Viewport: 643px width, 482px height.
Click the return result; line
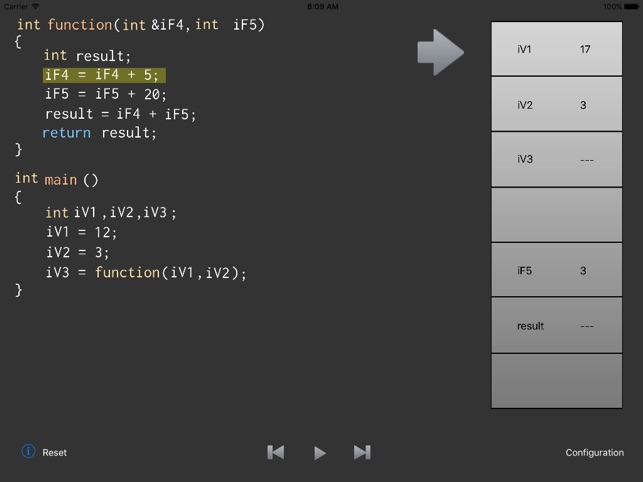click(x=99, y=132)
